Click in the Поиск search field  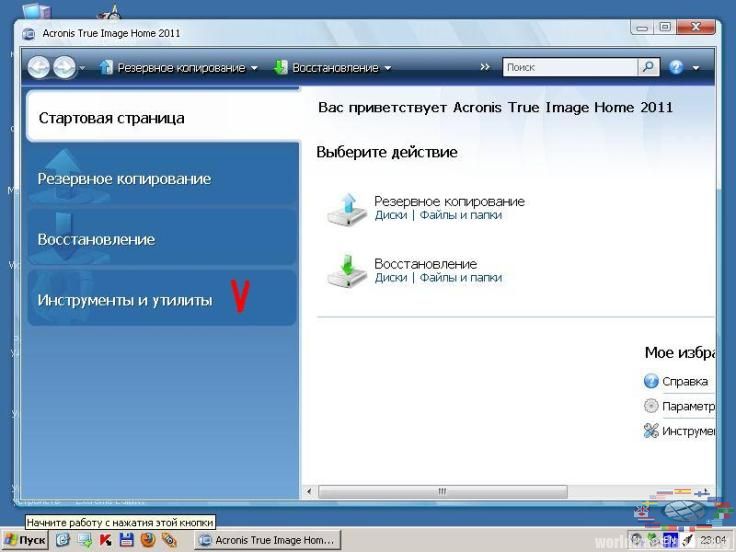click(x=568, y=67)
